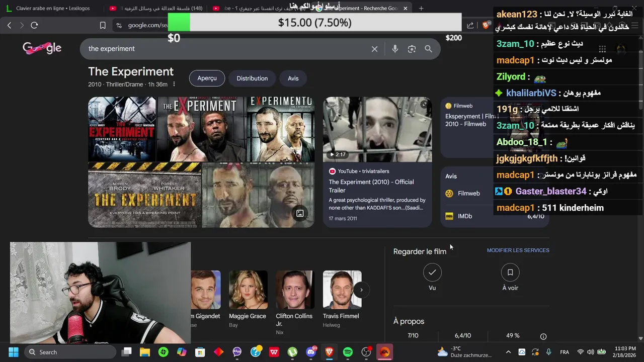644x362 pixels.
Task: Open Microsoft Store from the taskbar
Action: pos(200,352)
